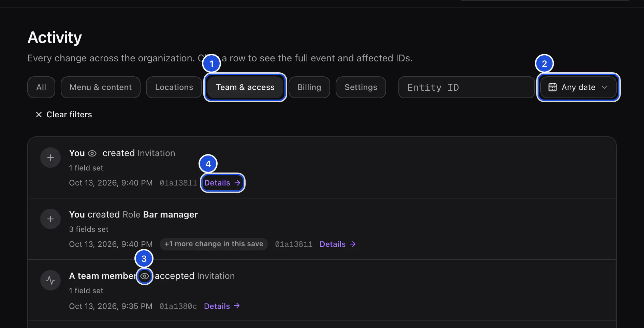Image resolution: width=644 pixels, height=328 pixels.
Task: Select the All filter tab
Action: 41,87
